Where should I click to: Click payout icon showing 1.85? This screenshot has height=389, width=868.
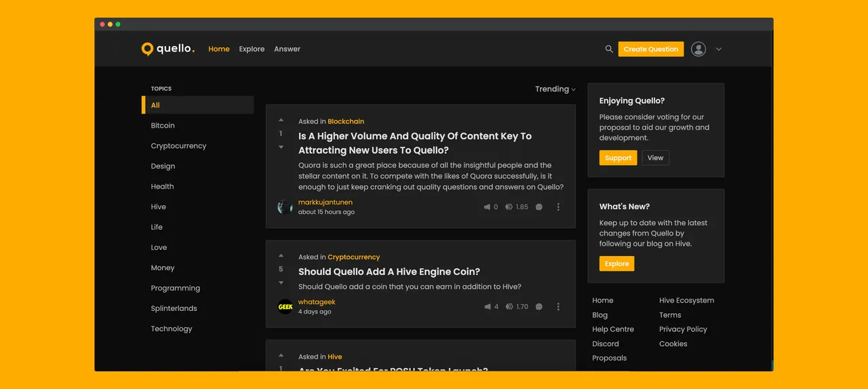[509, 207]
